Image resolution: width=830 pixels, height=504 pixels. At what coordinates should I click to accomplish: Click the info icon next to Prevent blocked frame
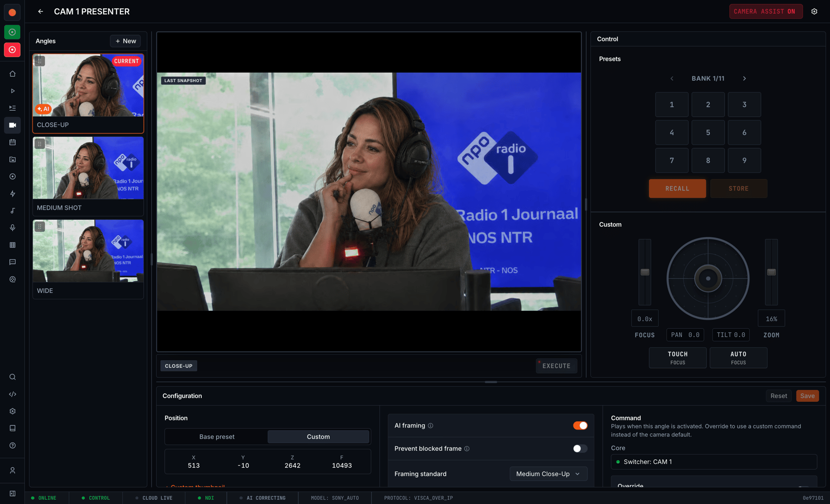(x=467, y=449)
